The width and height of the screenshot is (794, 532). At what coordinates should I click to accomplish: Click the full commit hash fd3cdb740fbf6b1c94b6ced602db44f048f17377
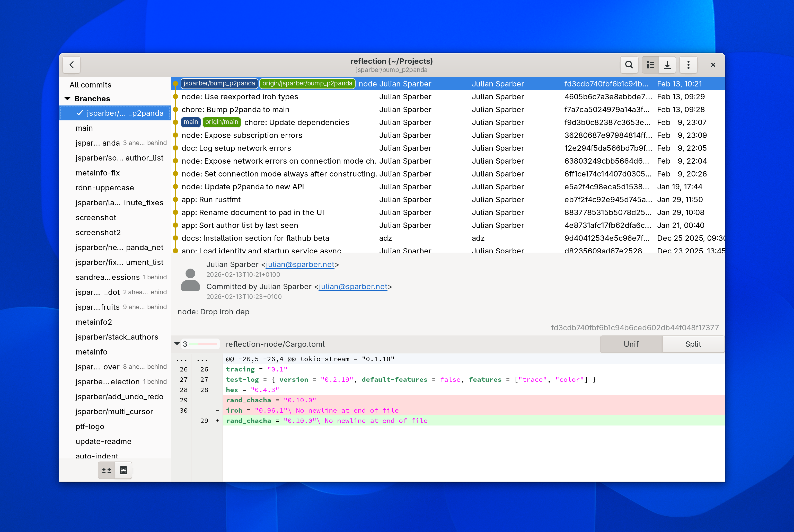634,328
